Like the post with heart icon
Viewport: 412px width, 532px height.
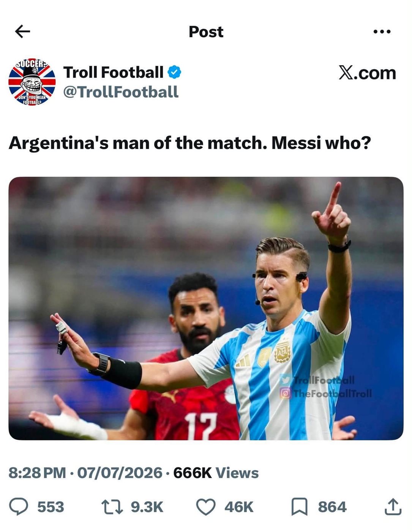coord(206,507)
